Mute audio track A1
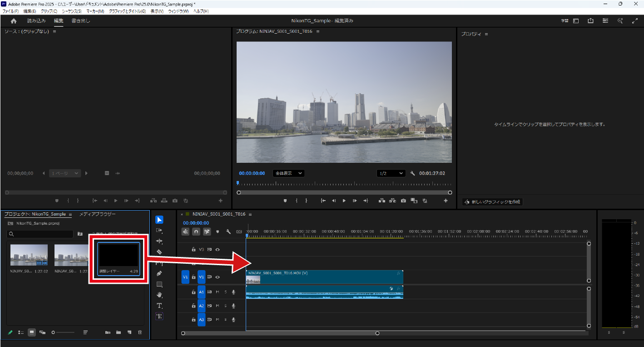Image resolution: width=644 pixels, height=347 pixels. click(x=218, y=292)
